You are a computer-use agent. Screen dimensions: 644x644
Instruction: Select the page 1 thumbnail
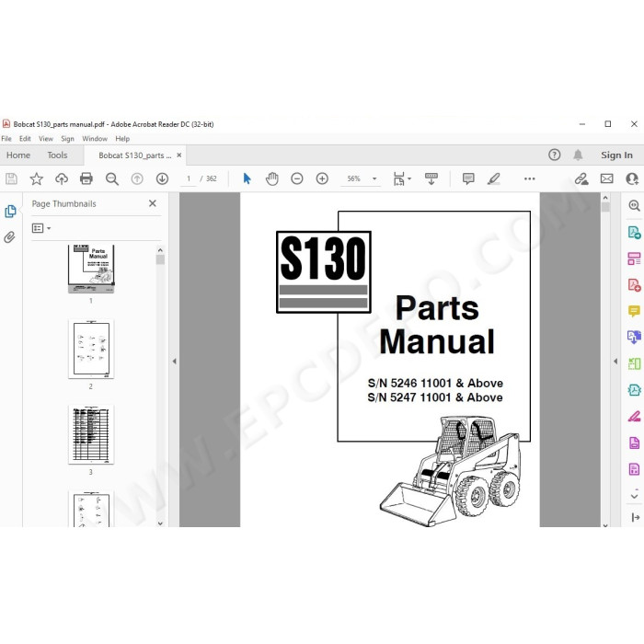[x=91, y=269]
